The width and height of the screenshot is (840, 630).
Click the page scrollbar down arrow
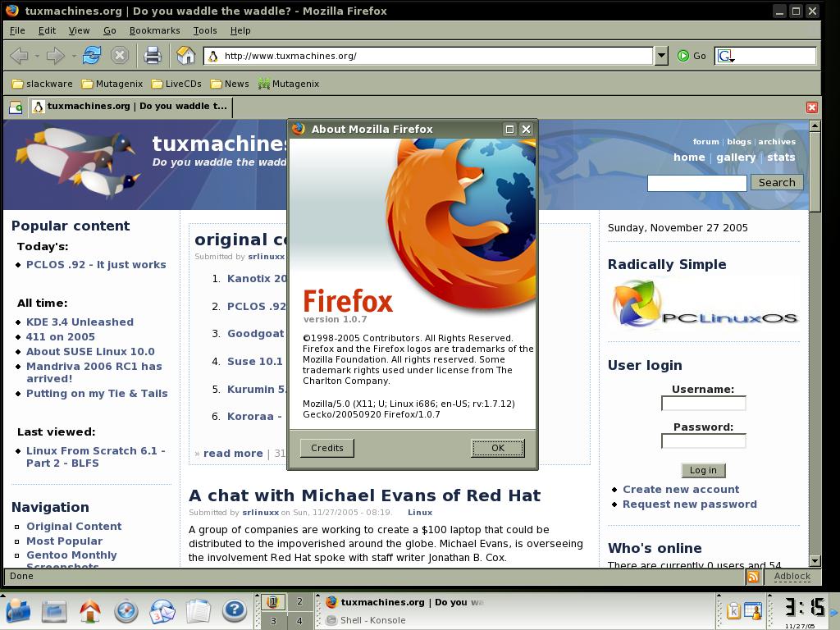point(815,561)
